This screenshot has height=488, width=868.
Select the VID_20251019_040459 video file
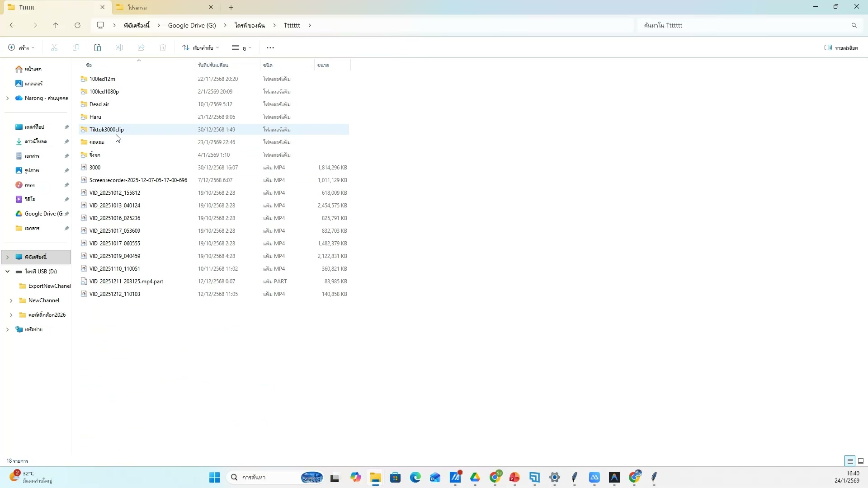pyautogui.click(x=115, y=256)
